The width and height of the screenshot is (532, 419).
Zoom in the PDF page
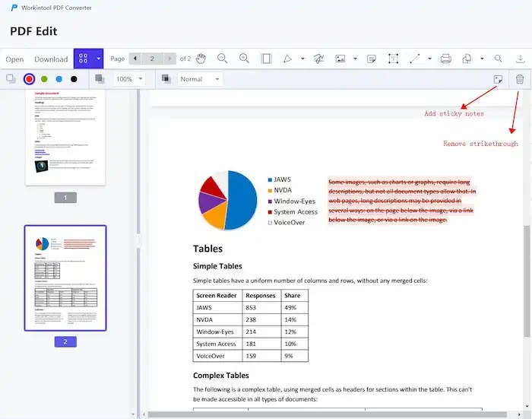[x=244, y=59]
